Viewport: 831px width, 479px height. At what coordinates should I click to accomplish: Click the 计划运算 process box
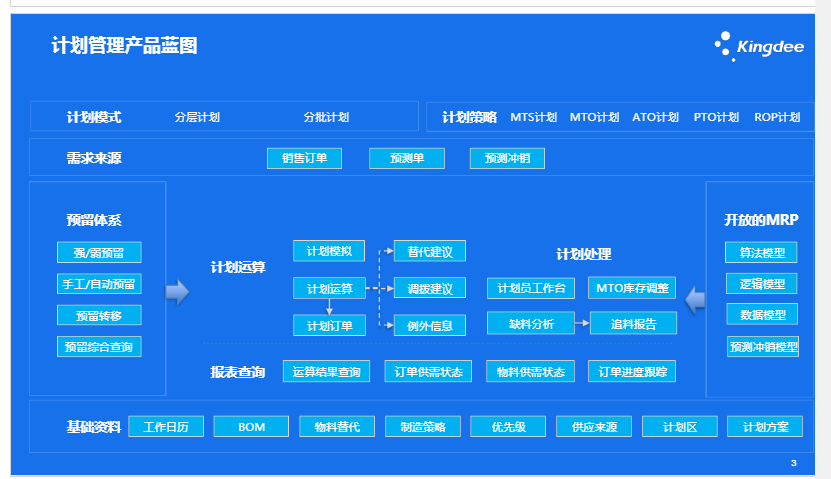[x=329, y=288]
